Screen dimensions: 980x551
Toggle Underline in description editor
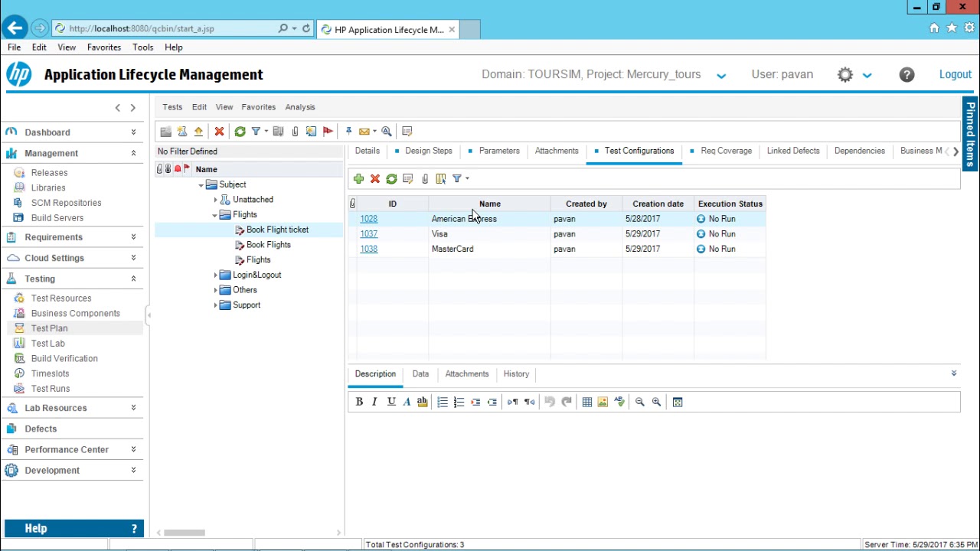tap(391, 402)
